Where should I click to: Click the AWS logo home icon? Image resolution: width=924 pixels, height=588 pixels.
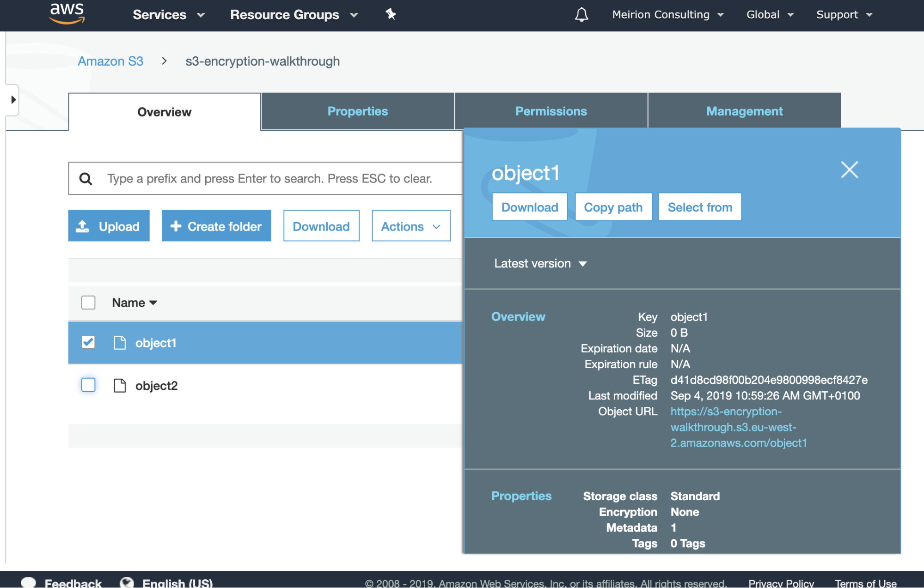point(67,13)
